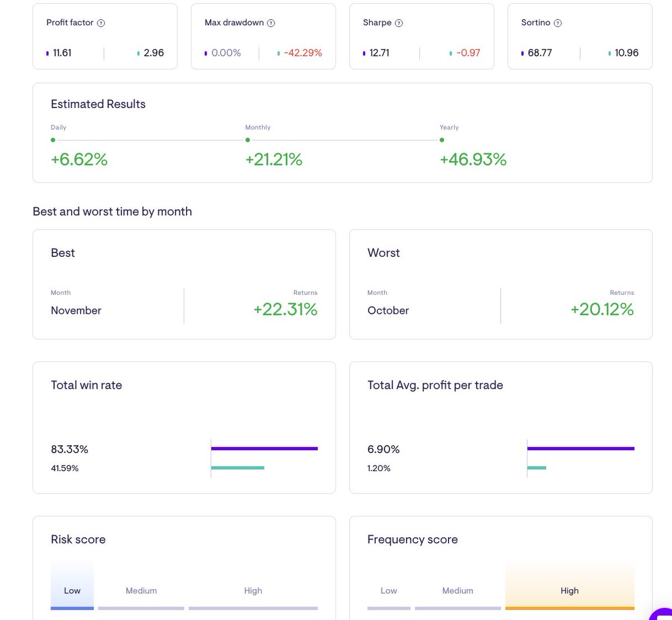Select the Sortino value 68.77
Screen dimensions: 672x620
(x=540, y=53)
